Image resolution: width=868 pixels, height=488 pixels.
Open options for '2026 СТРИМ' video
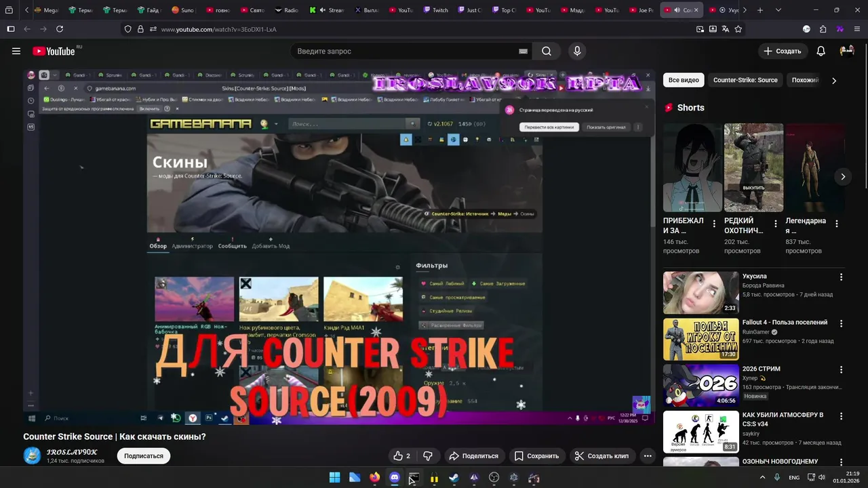click(841, 370)
